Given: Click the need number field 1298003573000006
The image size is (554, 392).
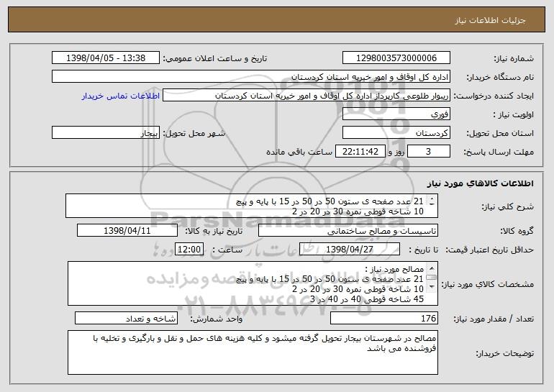Looking at the screenshot, I should pos(396,58).
